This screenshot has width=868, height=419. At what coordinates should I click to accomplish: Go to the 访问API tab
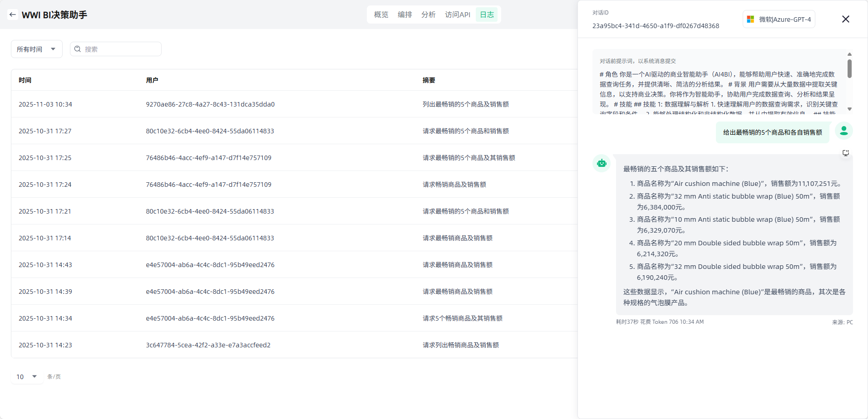(457, 15)
